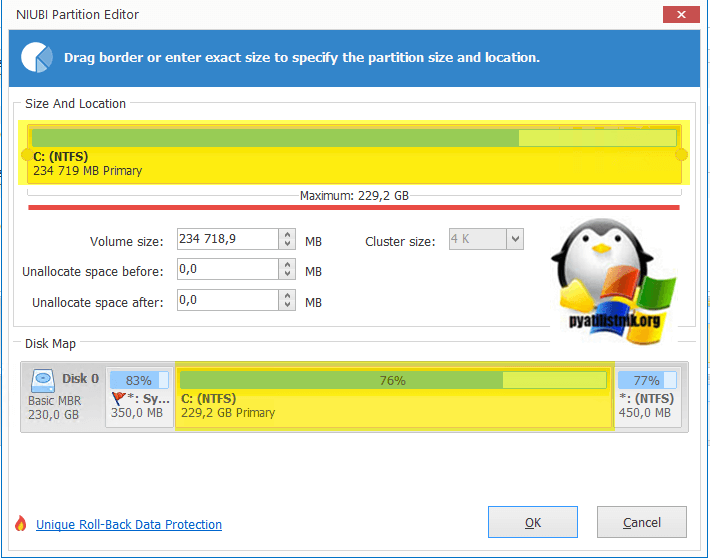Decrease Unallocate space before value
The width and height of the screenshot is (710, 558).
(x=287, y=274)
